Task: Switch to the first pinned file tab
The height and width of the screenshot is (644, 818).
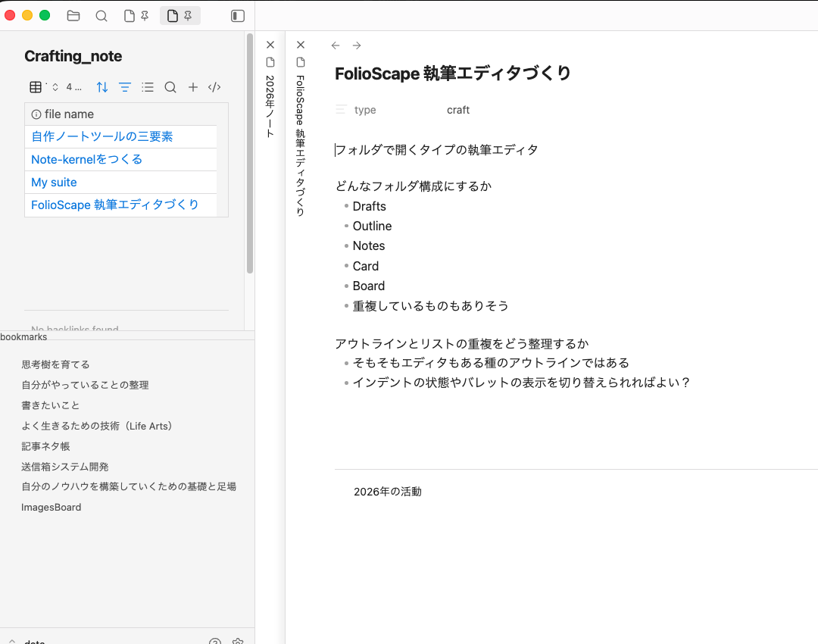Action: click(136, 16)
